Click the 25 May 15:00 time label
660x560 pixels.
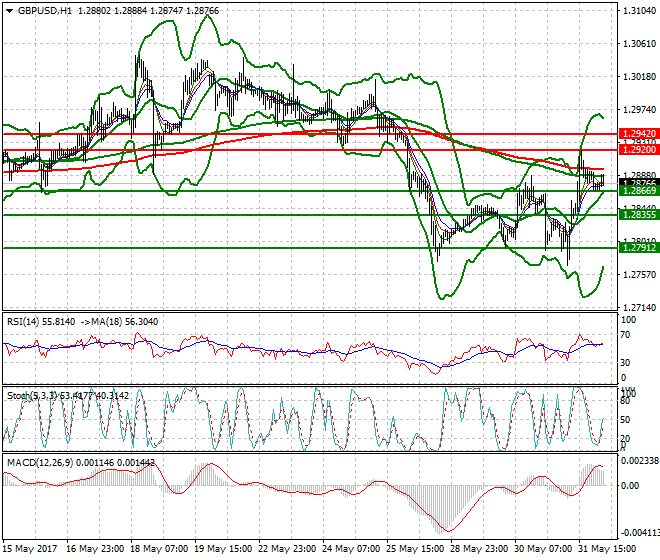point(415,549)
